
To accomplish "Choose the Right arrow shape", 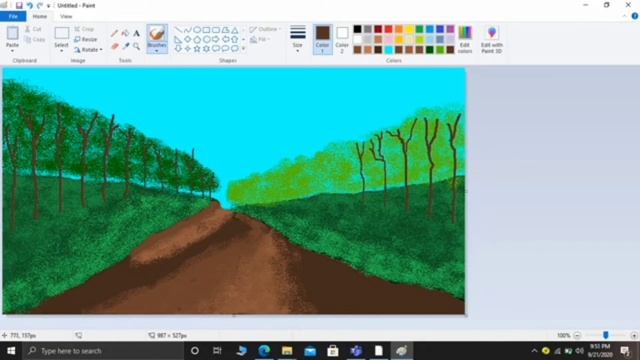I will click(216, 40).
